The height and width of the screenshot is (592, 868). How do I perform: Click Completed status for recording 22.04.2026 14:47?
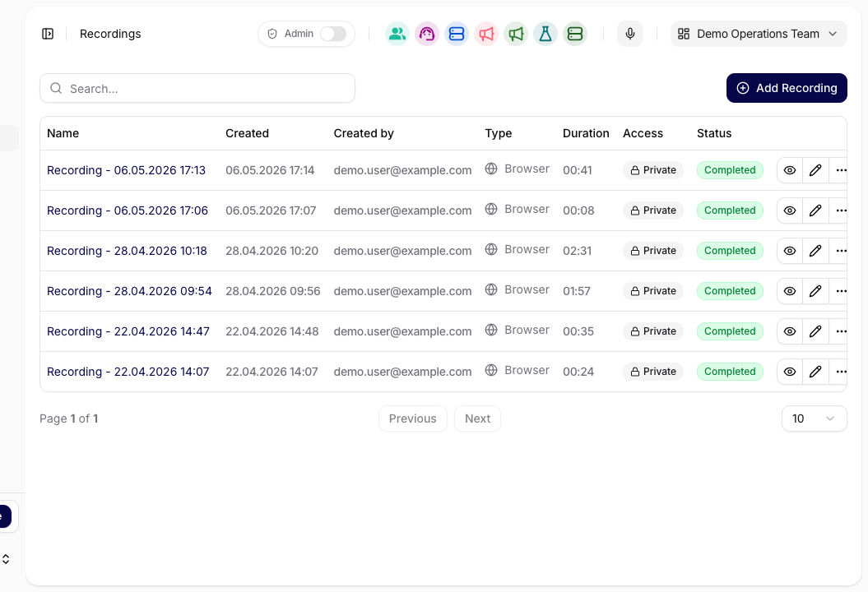click(730, 331)
